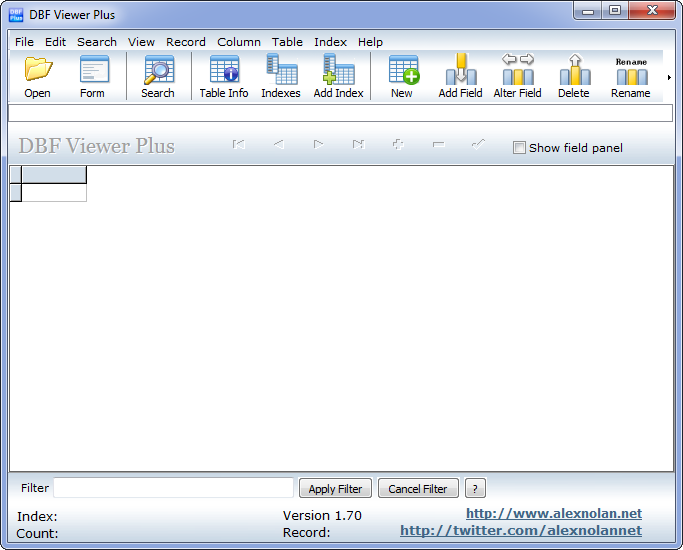Open the Record menu
Viewport: 683px width, 550px height.
[x=186, y=42]
